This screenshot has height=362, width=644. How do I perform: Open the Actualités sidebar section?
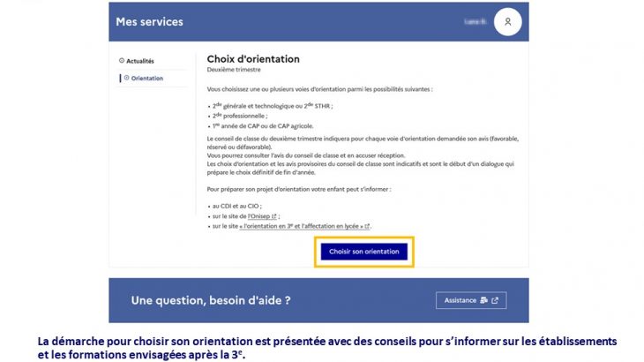pos(139,61)
